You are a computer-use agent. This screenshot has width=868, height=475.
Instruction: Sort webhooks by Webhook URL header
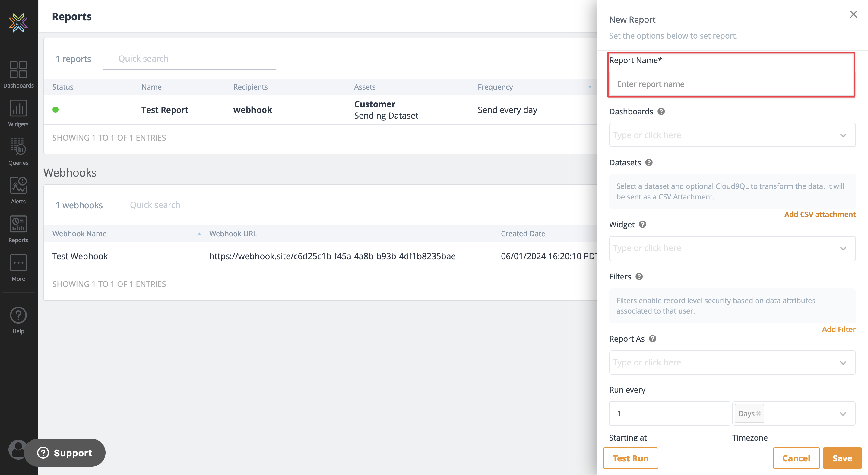coord(233,234)
